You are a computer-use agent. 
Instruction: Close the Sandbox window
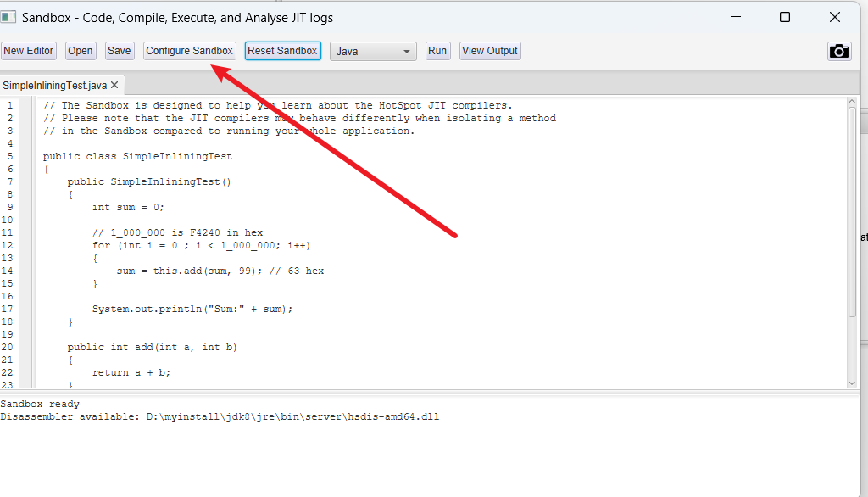(835, 17)
